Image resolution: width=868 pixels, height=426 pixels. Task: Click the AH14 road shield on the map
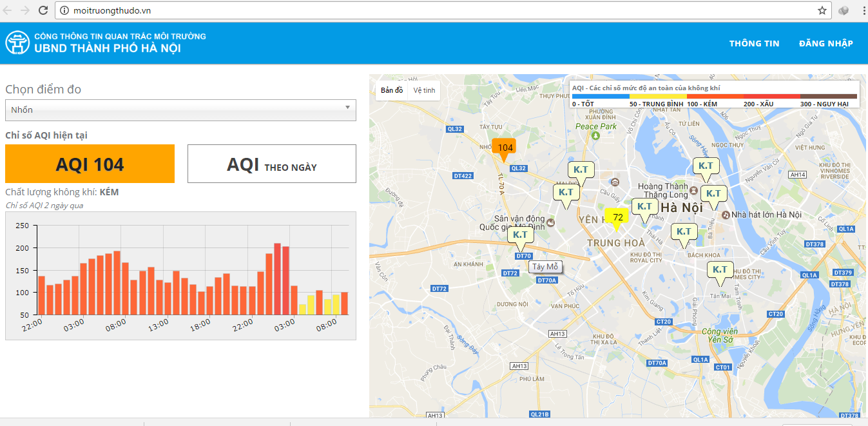tap(798, 174)
